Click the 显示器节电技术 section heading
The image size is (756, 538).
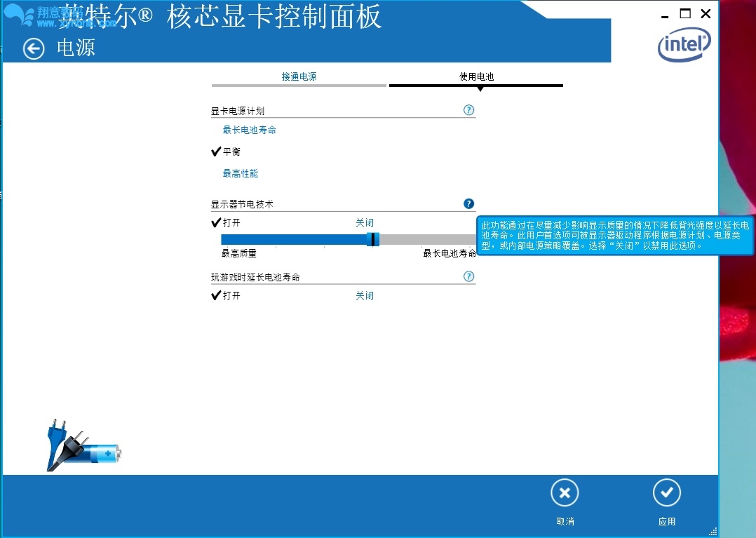coord(242,204)
